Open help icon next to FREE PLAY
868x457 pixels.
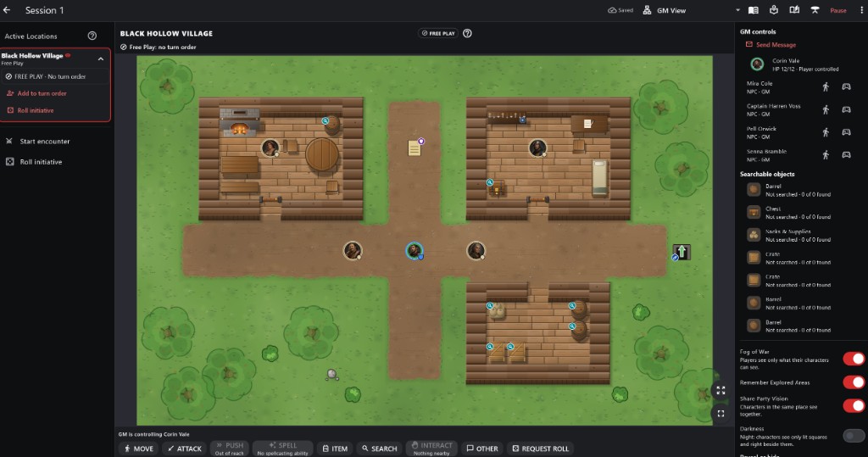click(x=467, y=33)
